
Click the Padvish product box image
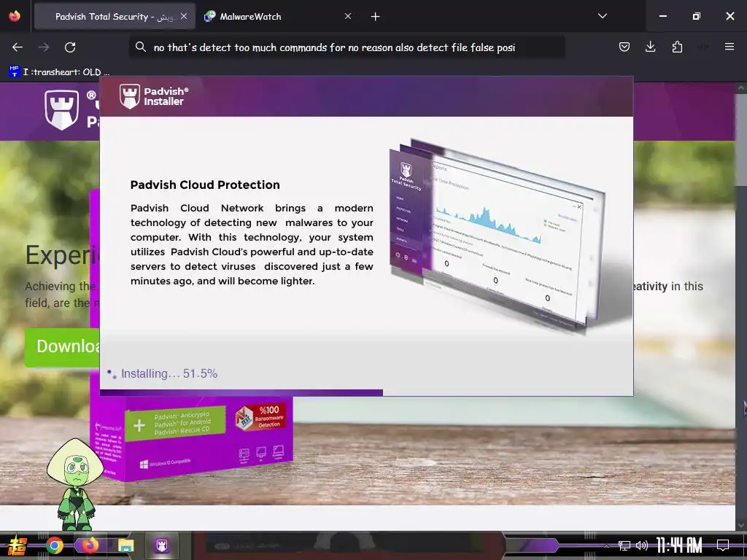[x=190, y=438]
